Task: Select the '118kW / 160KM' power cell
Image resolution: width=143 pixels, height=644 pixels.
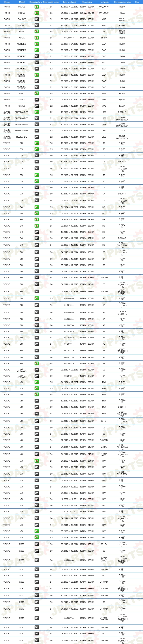Action: tap(87, 124)
